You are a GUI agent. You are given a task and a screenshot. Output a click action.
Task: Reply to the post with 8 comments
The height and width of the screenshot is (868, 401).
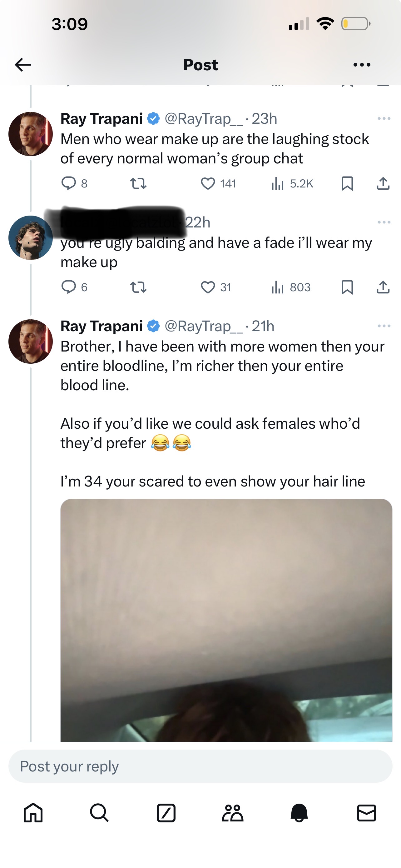[69, 183]
